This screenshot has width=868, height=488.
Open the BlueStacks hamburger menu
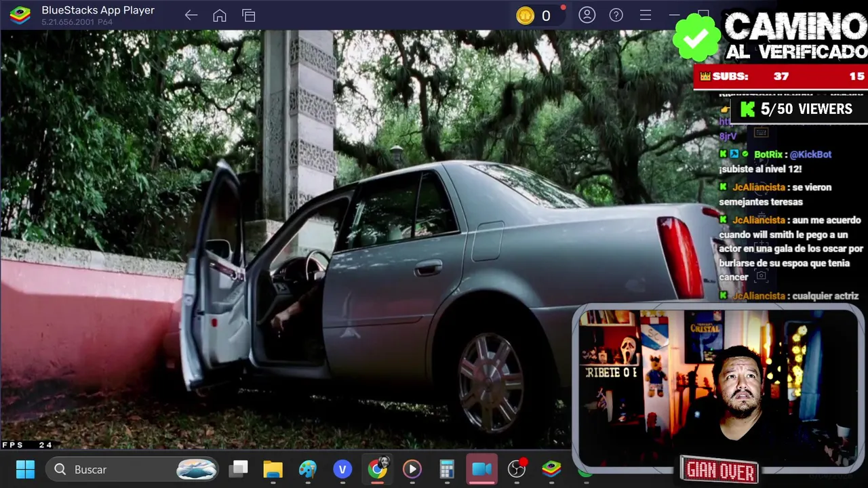(646, 15)
